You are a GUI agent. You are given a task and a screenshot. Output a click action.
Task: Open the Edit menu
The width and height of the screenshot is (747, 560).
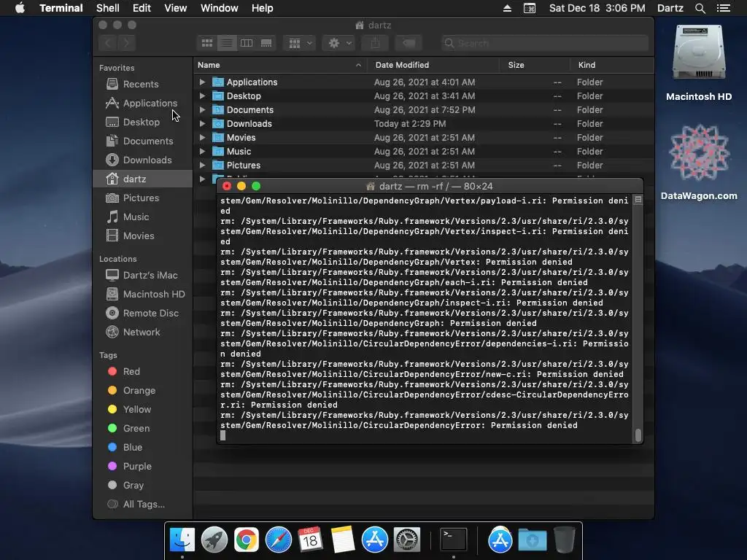(x=142, y=8)
